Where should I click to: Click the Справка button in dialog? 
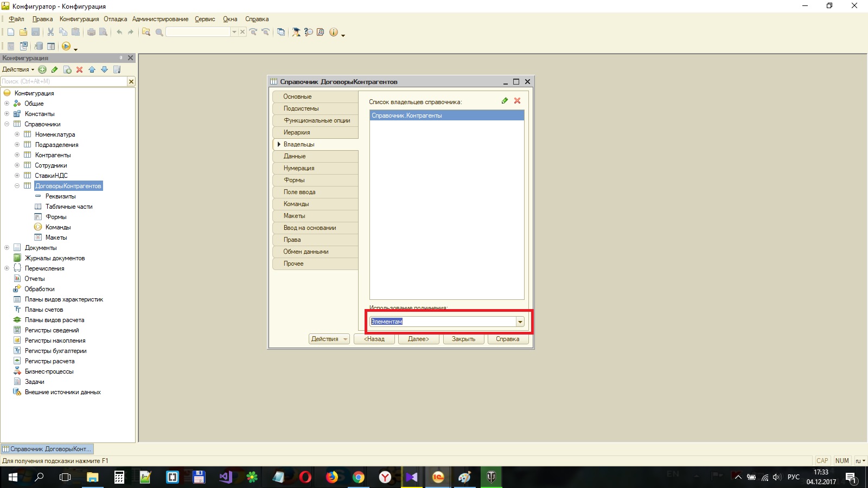[x=508, y=339]
